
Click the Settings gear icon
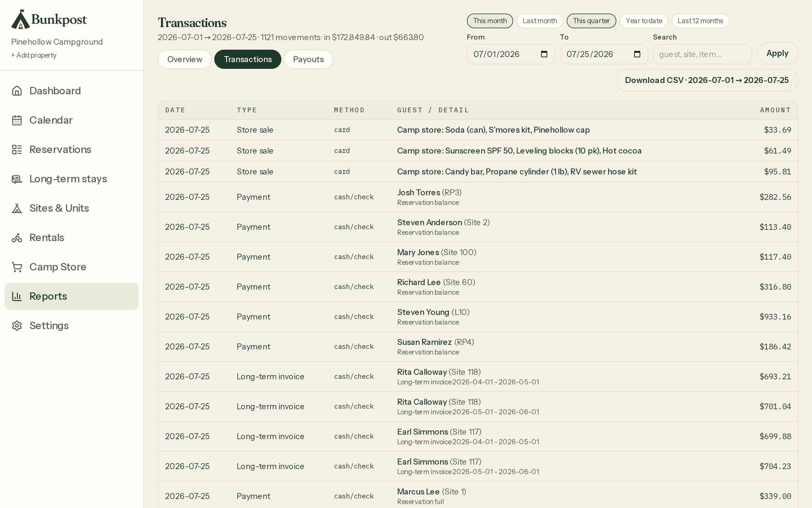click(x=17, y=326)
